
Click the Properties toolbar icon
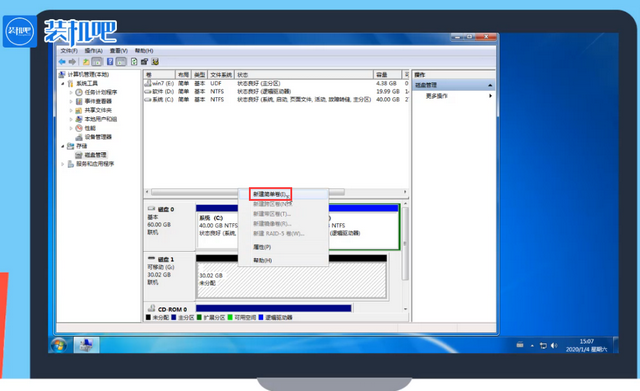tap(144, 62)
